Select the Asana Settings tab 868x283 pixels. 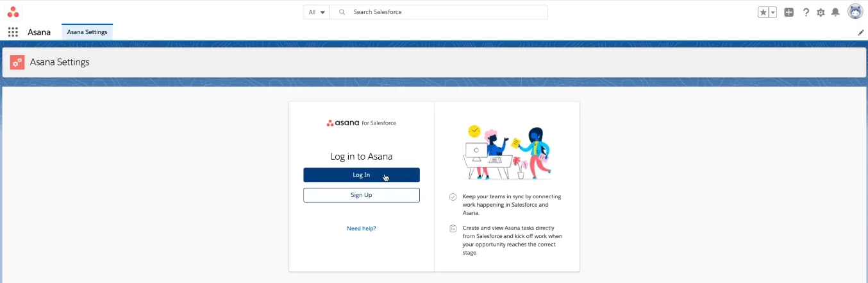[x=87, y=32]
